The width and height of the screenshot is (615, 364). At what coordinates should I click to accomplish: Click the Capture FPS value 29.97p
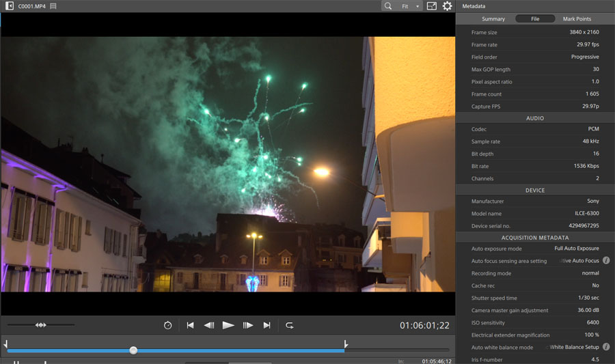tap(590, 106)
